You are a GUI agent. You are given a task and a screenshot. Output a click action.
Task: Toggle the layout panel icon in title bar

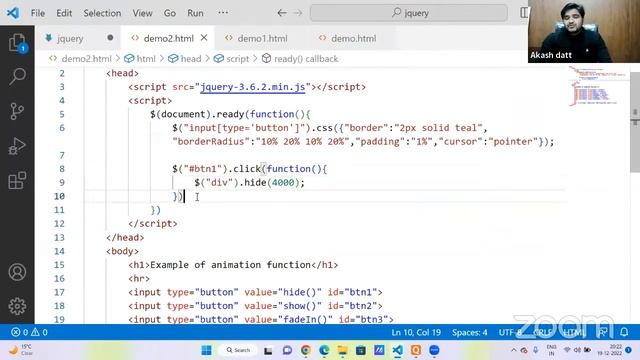(524, 13)
